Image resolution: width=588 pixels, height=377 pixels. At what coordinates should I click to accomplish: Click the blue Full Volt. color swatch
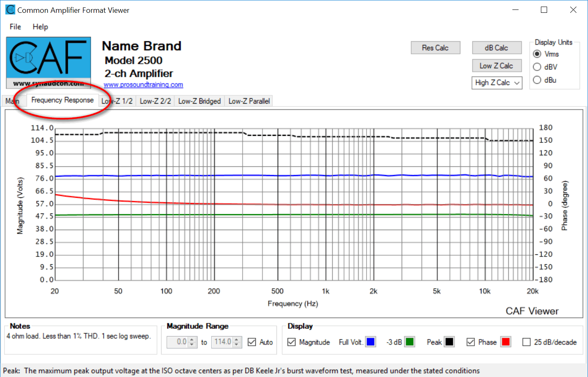[371, 342]
